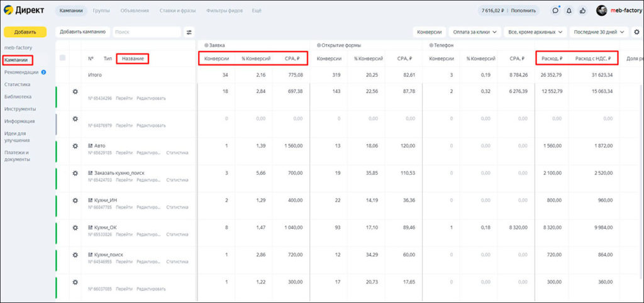Image resolution: width=644 pixels, height=303 pixels.
Task: Click the № column header
Action: 91,58
